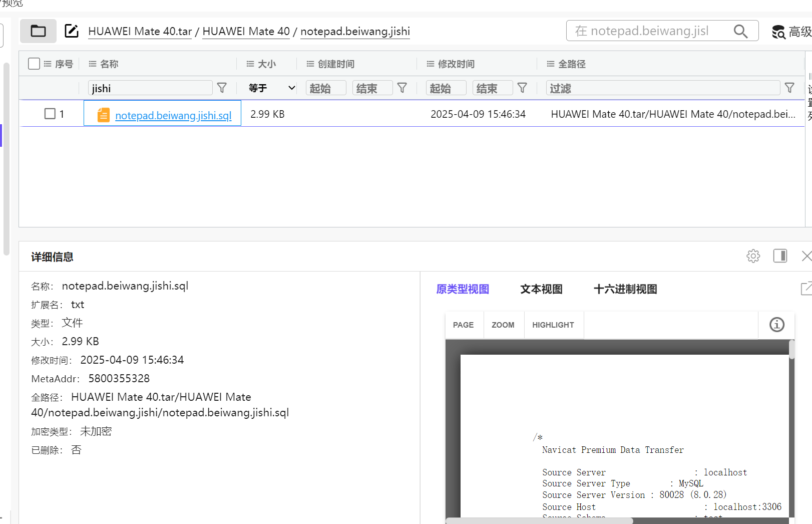The image size is (812, 524).
Task: Click the folder view icon in path bar
Action: point(38,31)
